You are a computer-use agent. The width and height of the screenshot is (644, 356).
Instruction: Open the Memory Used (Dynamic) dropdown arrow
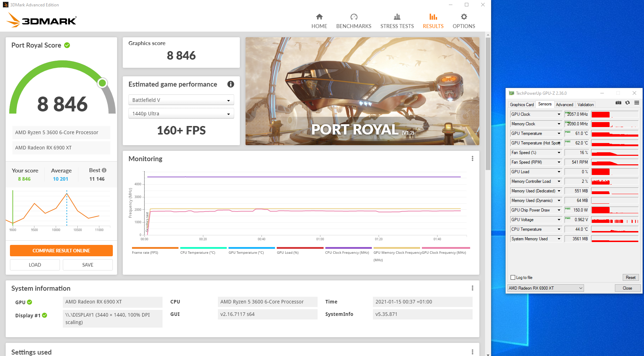point(559,201)
